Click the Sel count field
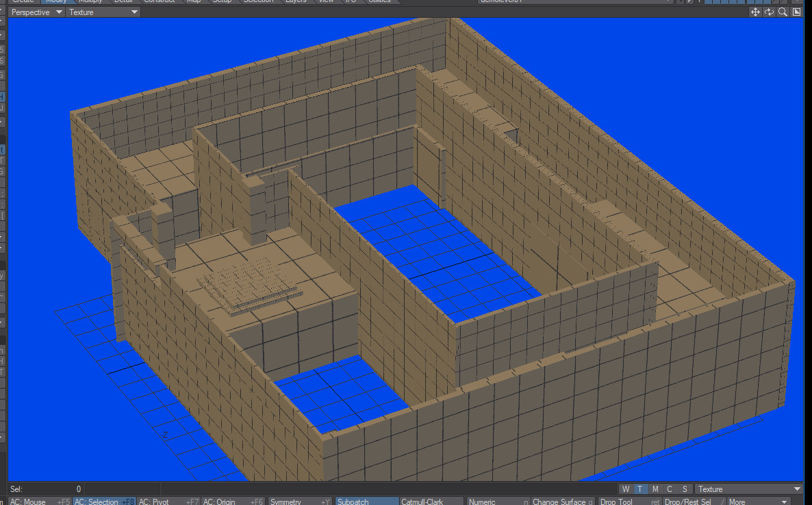The width and height of the screenshot is (812, 505). [x=46, y=489]
